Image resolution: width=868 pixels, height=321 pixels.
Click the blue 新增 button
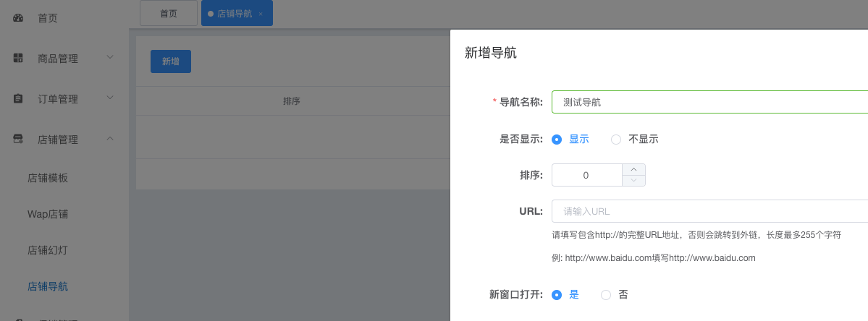171,61
